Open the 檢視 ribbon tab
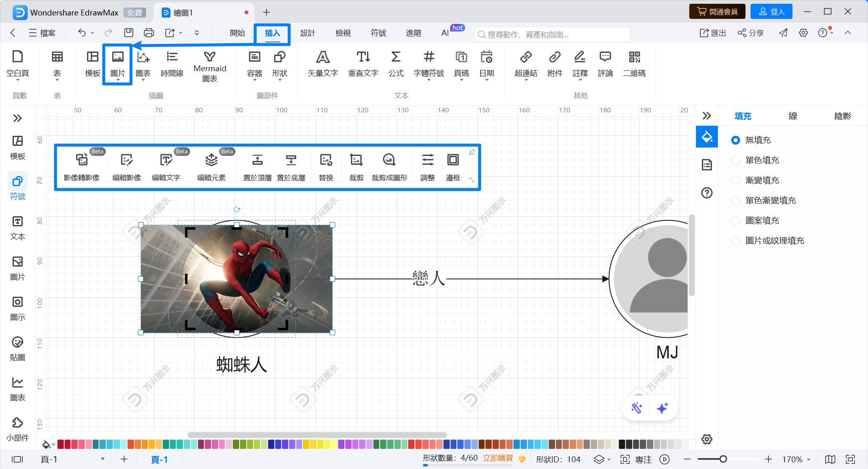 [343, 33]
